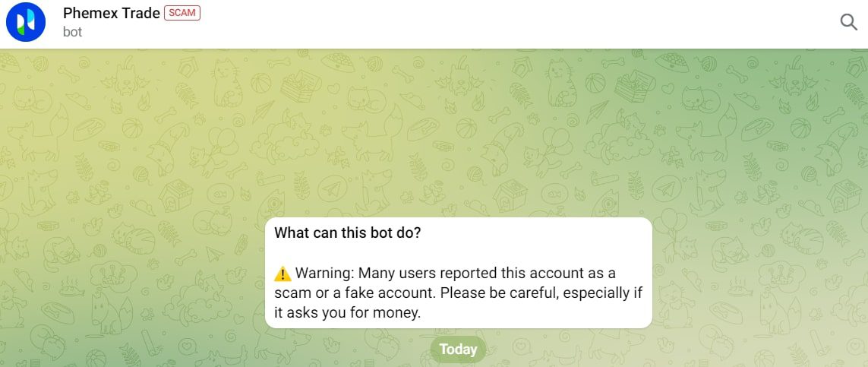The image size is (868, 367).
Task: Click "it asks you for money" line
Action: pyautogui.click(x=347, y=312)
